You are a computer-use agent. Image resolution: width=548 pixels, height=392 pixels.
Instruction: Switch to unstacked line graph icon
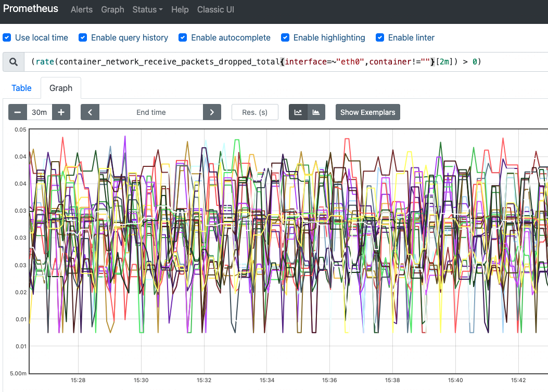(298, 112)
